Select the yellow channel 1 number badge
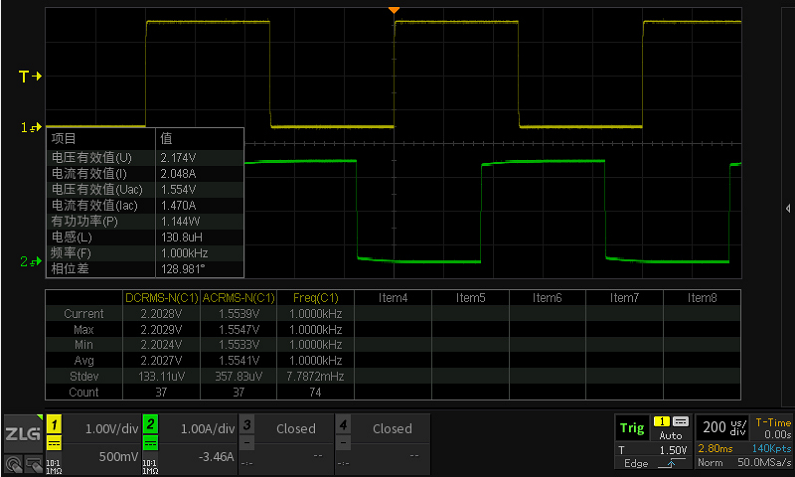This screenshot has height=477, width=795. pyautogui.click(x=54, y=424)
